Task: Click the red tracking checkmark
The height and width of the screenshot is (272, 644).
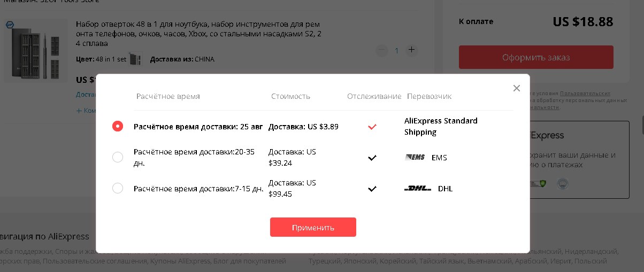Action: click(x=372, y=127)
